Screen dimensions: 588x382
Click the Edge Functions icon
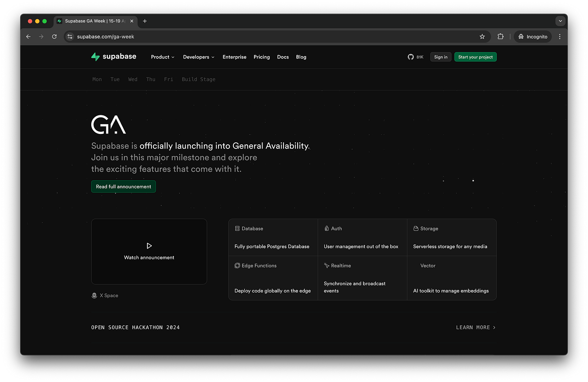237,266
